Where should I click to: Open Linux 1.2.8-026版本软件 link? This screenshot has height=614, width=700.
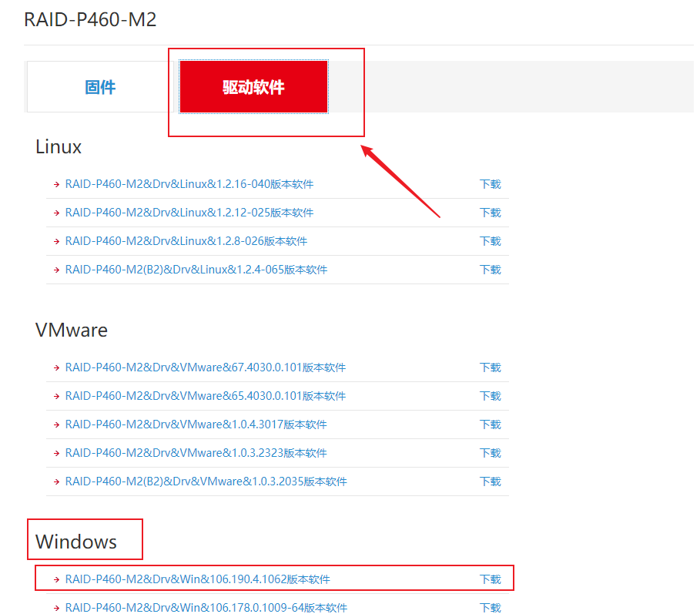coord(186,241)
